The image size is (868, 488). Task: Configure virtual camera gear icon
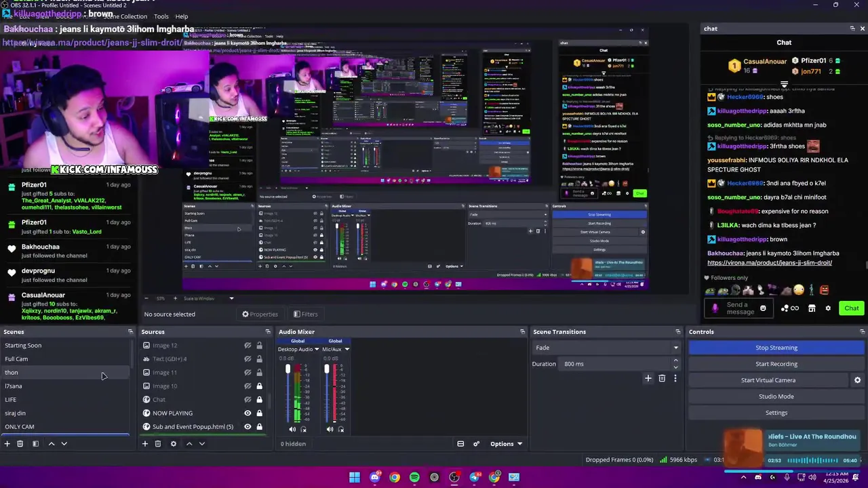click(857, 380)
